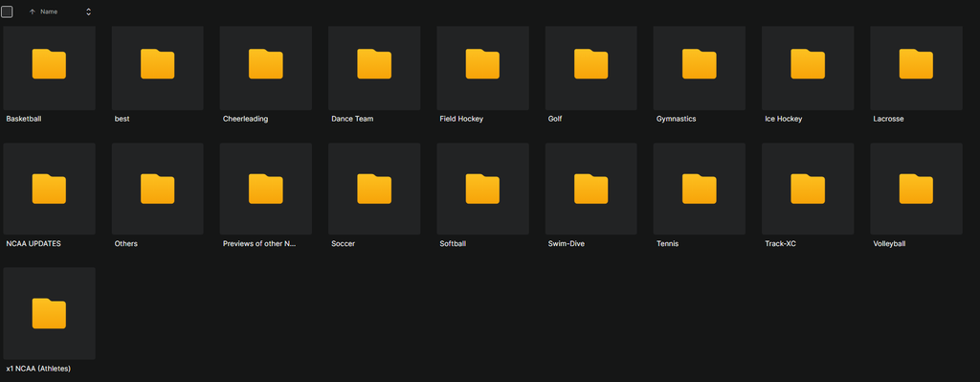Open the Lacrosse folder icon
The height and width of the screenshot is (382, 980).
[x=916, y=64]
